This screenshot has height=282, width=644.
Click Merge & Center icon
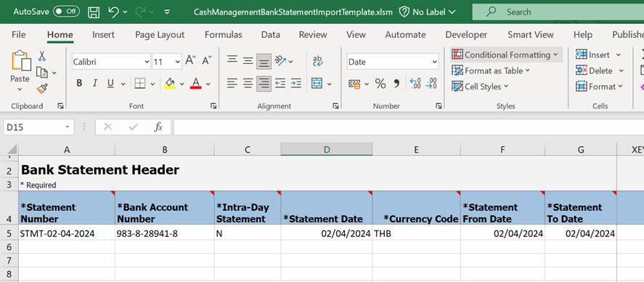(x=317, y=84)
